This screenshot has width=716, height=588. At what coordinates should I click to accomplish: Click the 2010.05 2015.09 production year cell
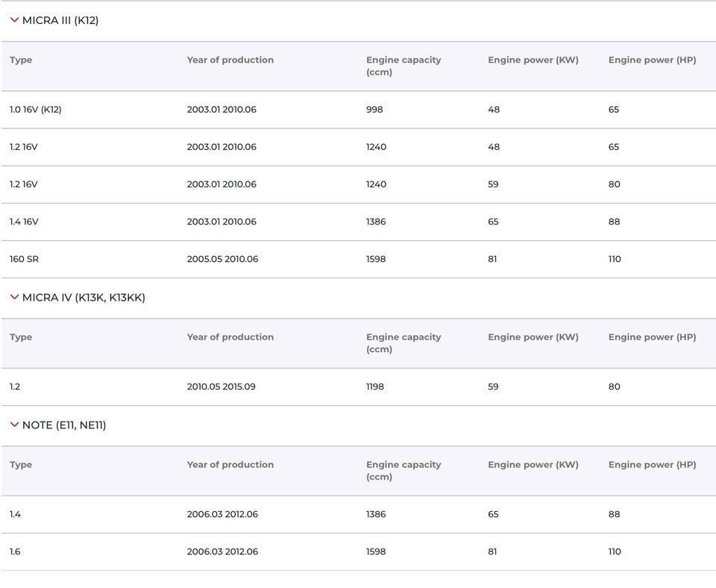point(222,387)
